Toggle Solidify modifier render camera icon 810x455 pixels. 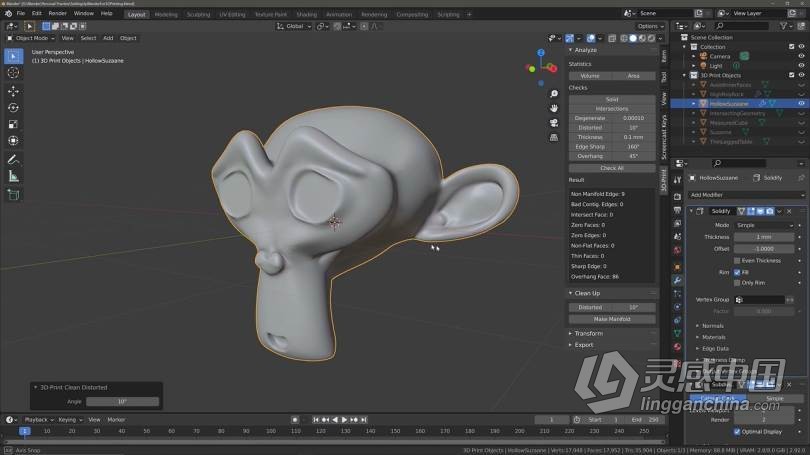770,211
